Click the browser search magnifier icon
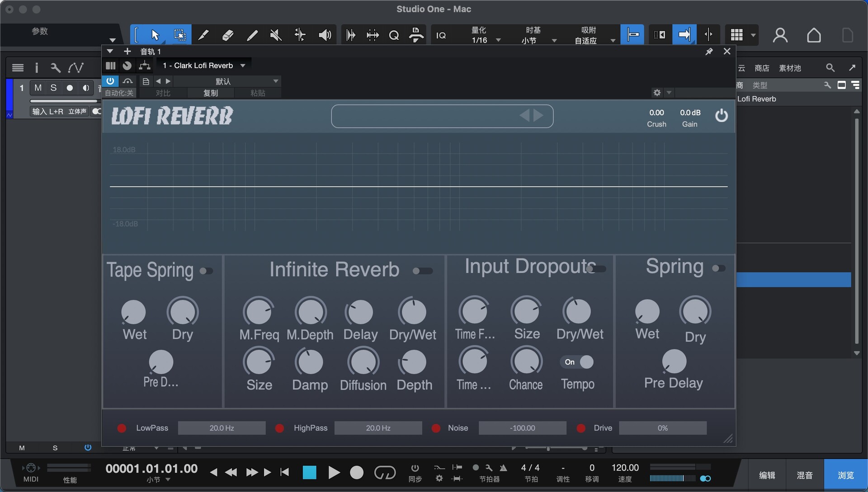This screenshot has width=868, height=492. click(x=830, y=68)
